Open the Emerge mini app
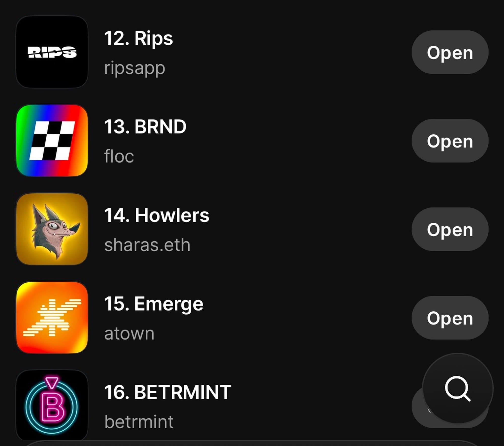This screenshot has width=504, height=446. (x=450, y=318)
